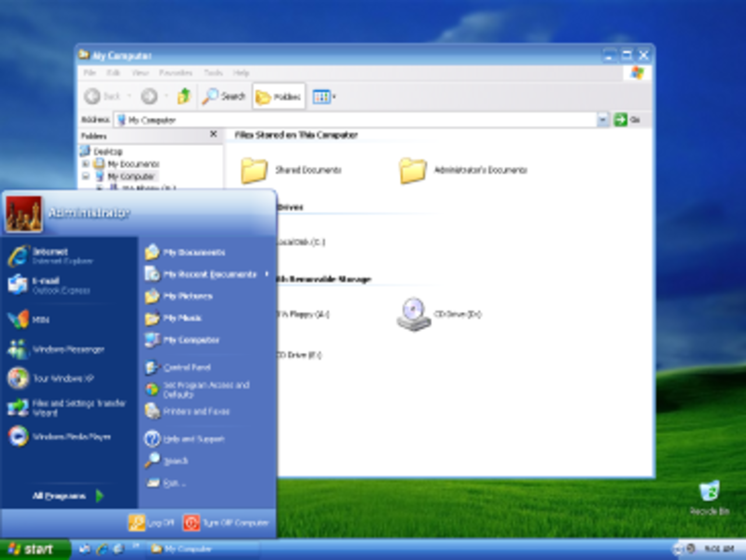746x560 pixels.
Task: Close the Folders pane
Action: [x=213, y=135]
